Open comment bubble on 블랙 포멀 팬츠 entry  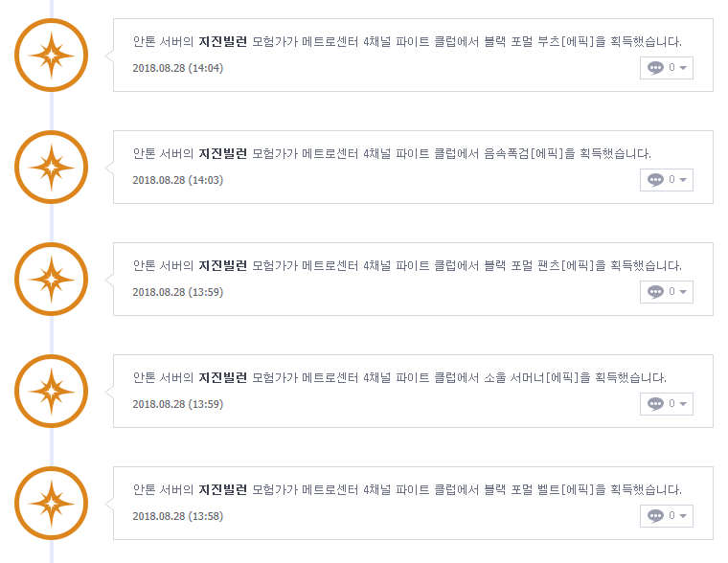click(x=655, y=292)
